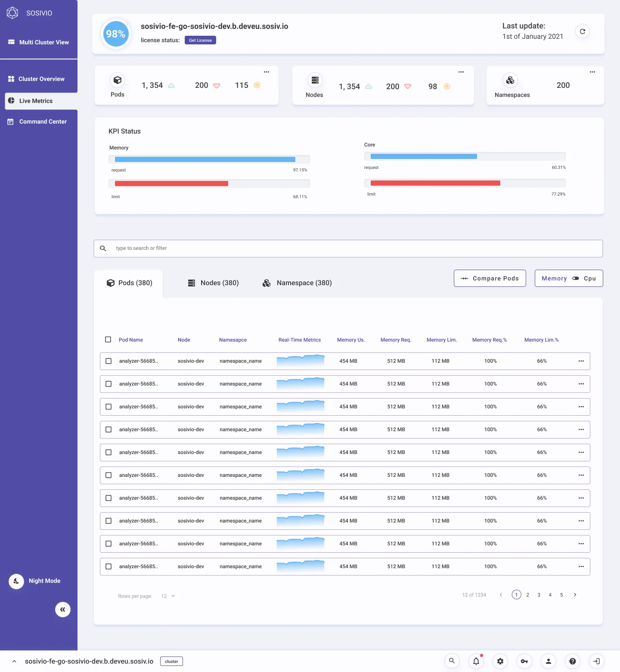Open the Pods card three-dot menu
Image resolution: width=620 pixels, height=672 pixels.
[x=267, y=72]
